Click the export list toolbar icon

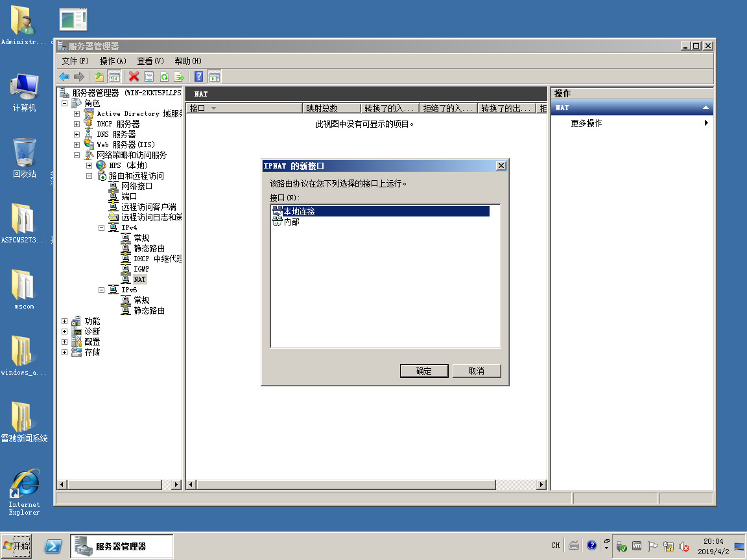pyautogui.click(x=179, y=76)
